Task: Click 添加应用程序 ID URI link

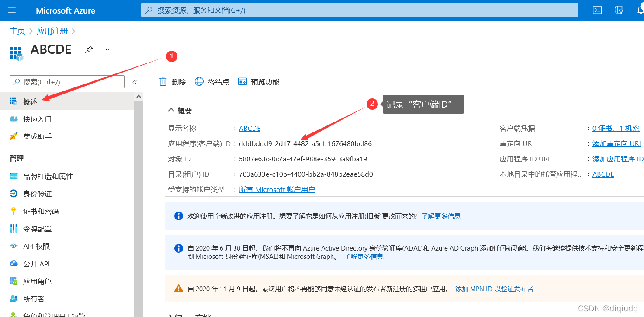Action: coord(618,159)
